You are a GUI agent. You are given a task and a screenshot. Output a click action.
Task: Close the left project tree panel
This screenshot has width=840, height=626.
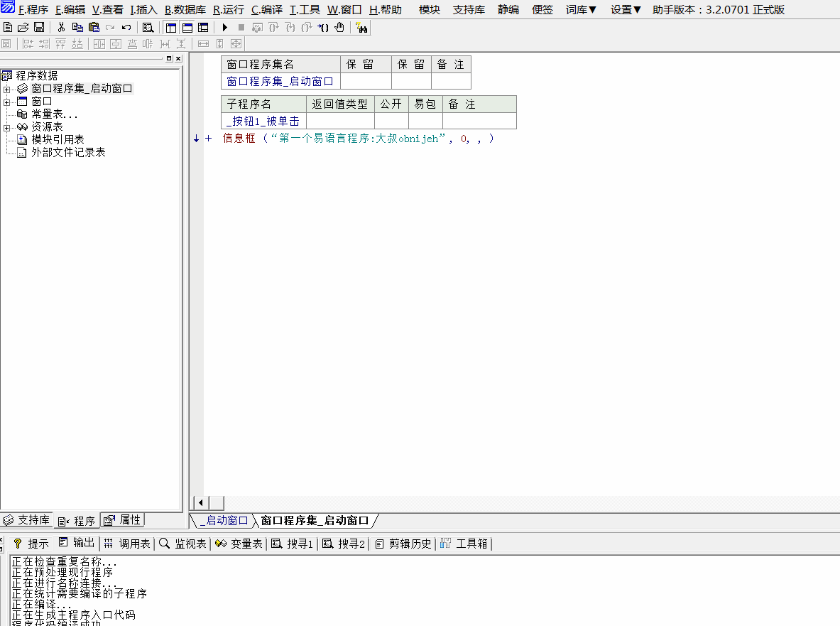[x=178, y=58]
